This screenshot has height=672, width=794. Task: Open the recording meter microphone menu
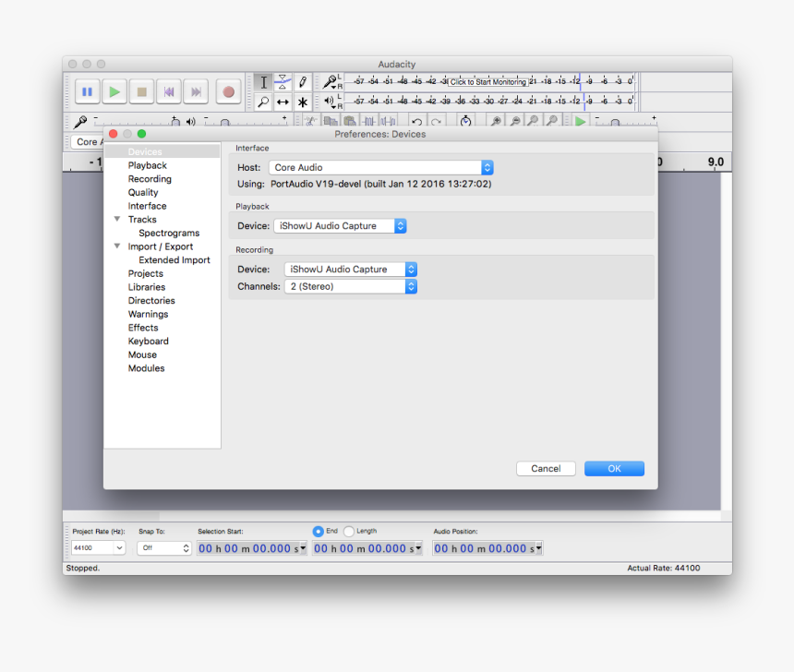click(331, 81)
